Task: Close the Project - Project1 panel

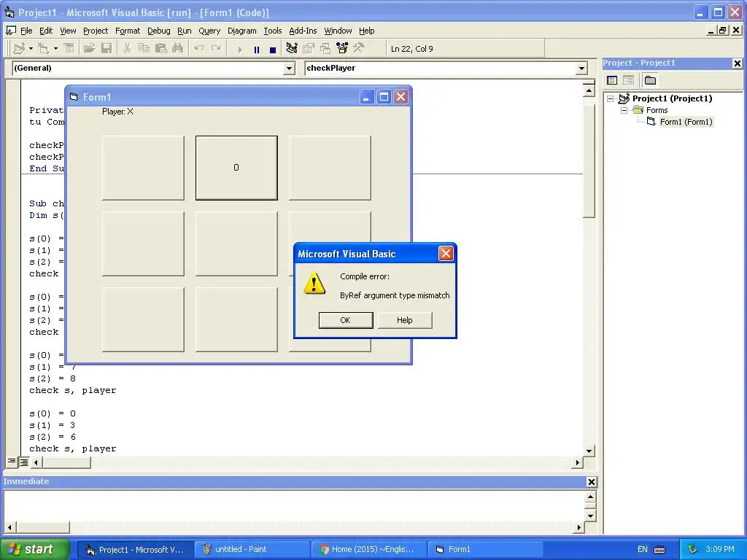Action: click(x=737, y=63)
